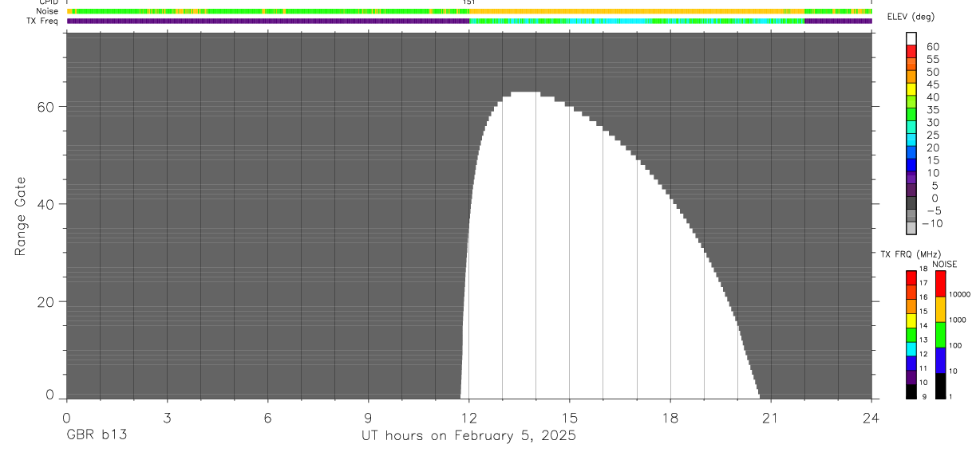Select yellow TX FRQ swatch between 14 and 15
Screen dimensions: 980x452
coord(911,320)
